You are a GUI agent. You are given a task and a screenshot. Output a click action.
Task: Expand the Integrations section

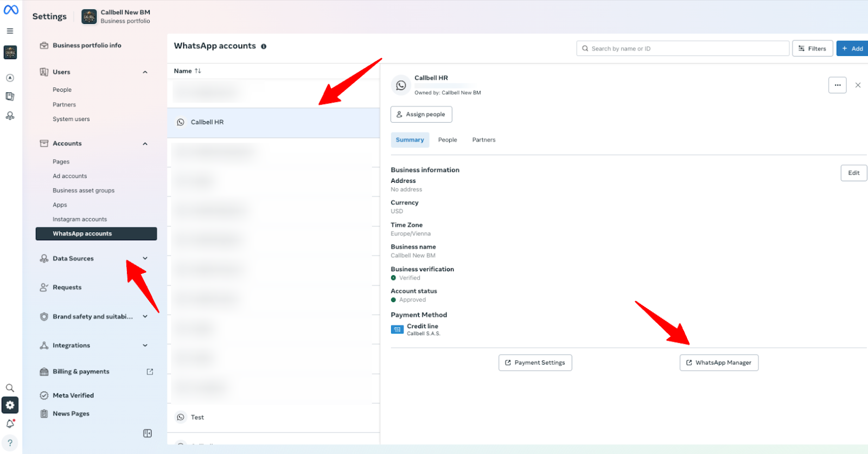pos(145,346)
